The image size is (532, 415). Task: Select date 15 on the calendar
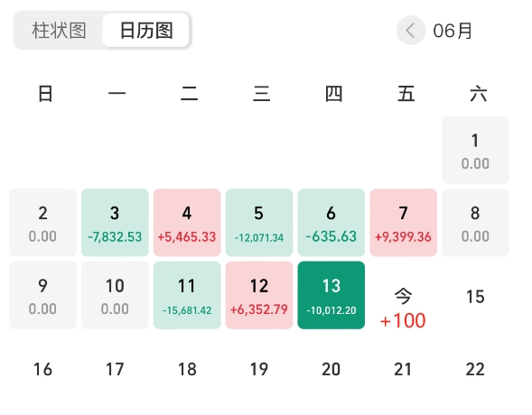pos(475,297)
